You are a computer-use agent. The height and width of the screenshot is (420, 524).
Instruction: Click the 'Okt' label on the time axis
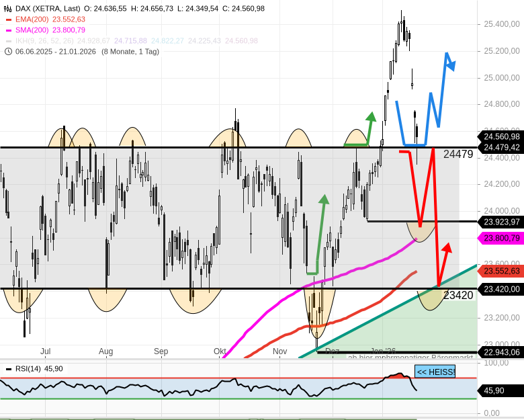click(220, 351)
